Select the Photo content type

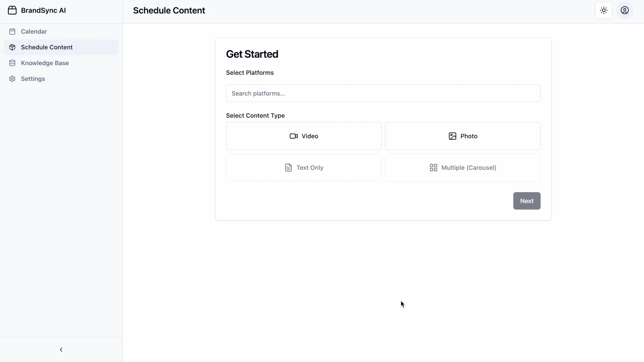463,136
